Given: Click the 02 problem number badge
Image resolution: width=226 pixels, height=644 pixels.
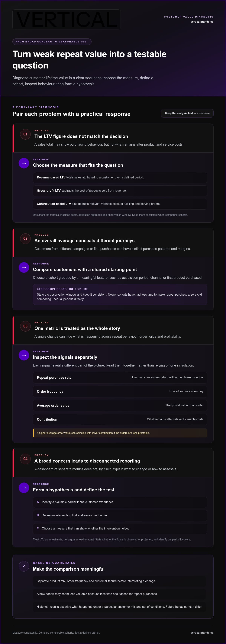Looking at the screenshot, I should (25, 238).
